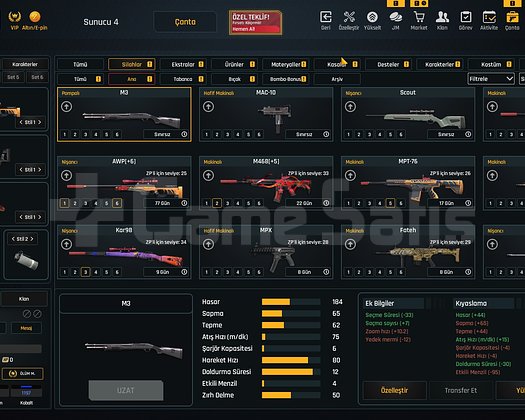Click the Geri back icon

point(326,17)
